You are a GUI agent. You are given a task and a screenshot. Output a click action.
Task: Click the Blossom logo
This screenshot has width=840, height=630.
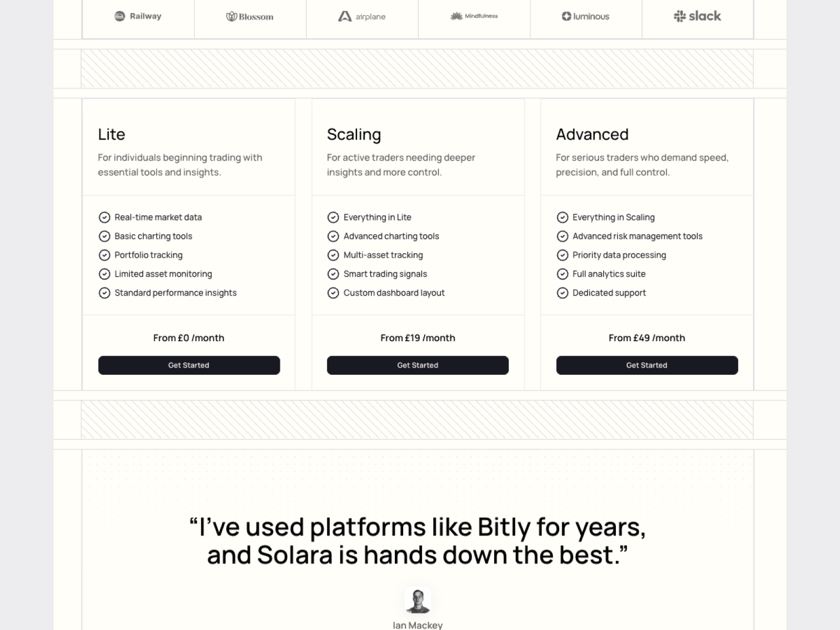point(250,17)
